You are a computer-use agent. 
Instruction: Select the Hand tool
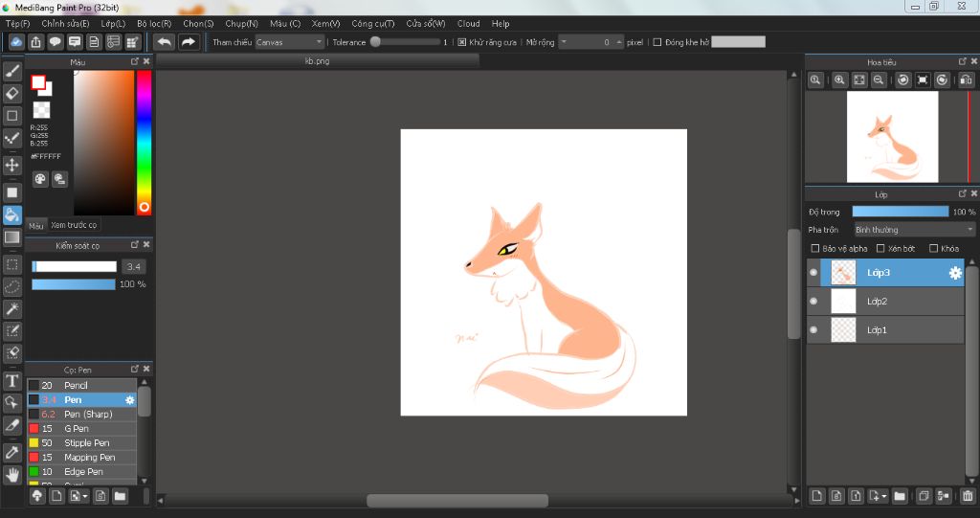click(x=11, y=474)
